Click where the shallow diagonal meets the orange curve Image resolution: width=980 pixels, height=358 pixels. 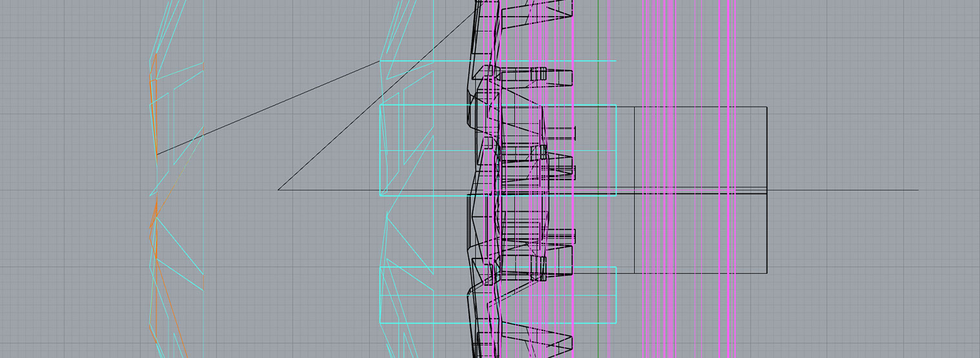coord(156,154)
